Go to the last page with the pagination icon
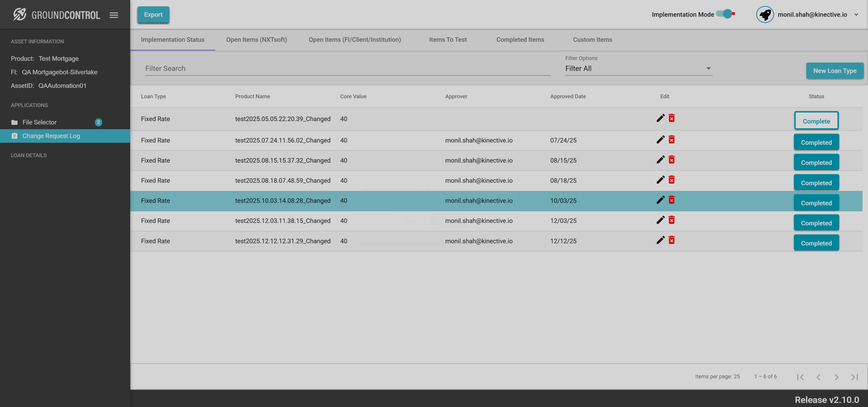Viewport: 868px width, 407px height. (854, 377)
